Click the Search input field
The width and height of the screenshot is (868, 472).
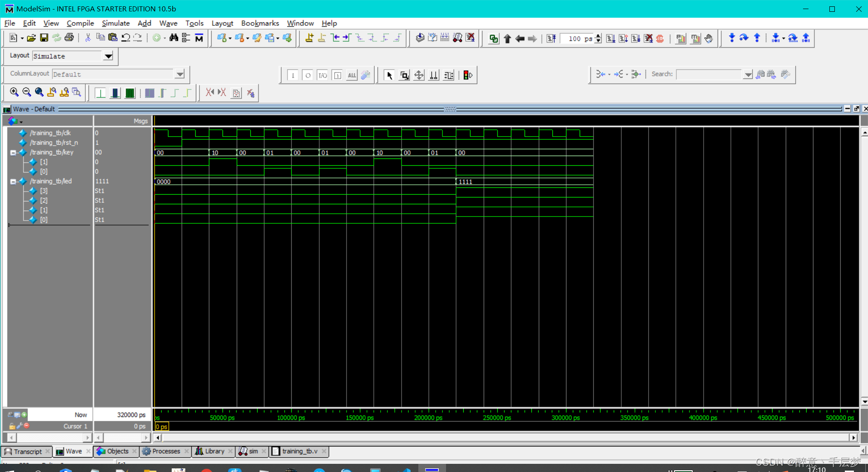709,74
